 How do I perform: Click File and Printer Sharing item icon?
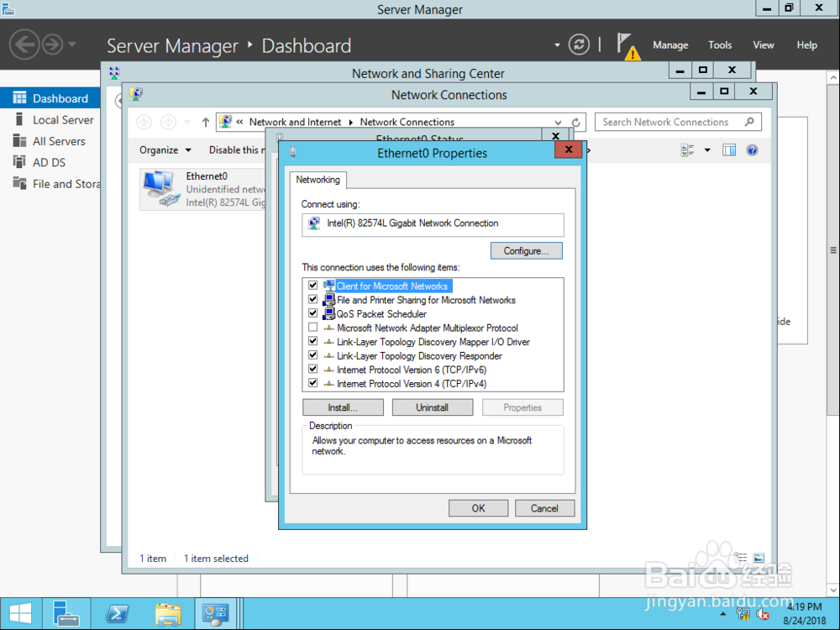click(x=329, y=300)
